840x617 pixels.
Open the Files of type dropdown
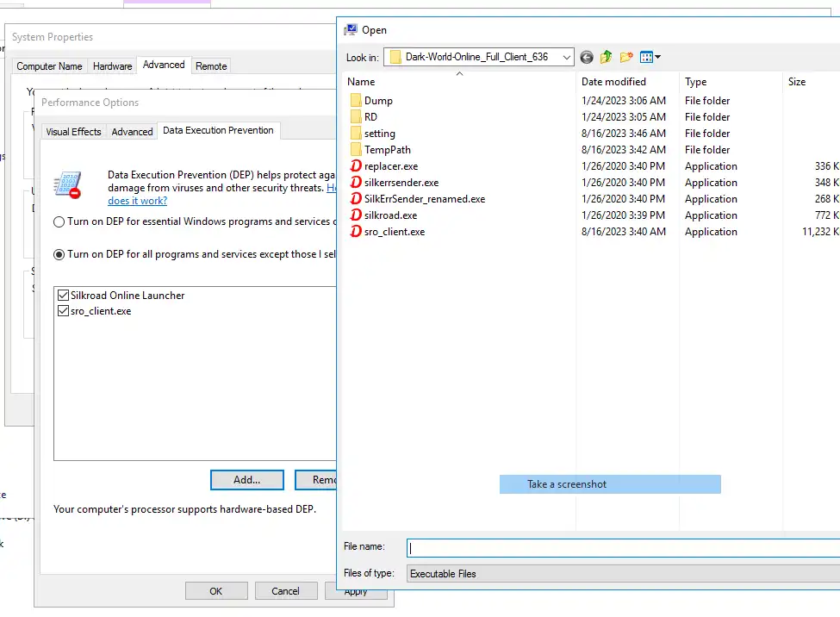623,574
